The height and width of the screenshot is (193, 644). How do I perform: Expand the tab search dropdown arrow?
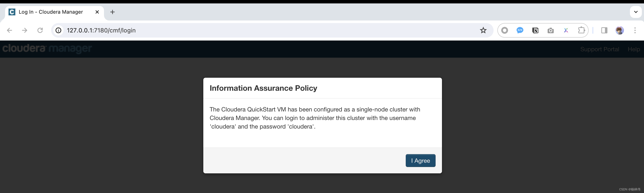pyautogui.click(x=635, y=12)
